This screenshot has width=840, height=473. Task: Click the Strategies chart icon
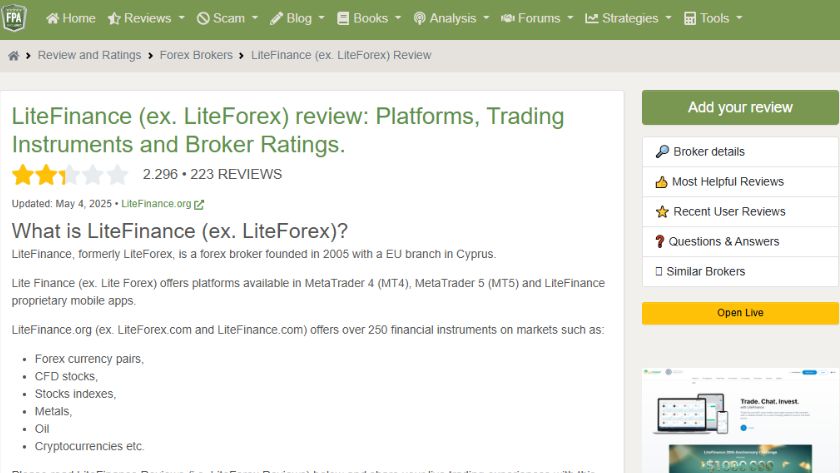[591, 19]
